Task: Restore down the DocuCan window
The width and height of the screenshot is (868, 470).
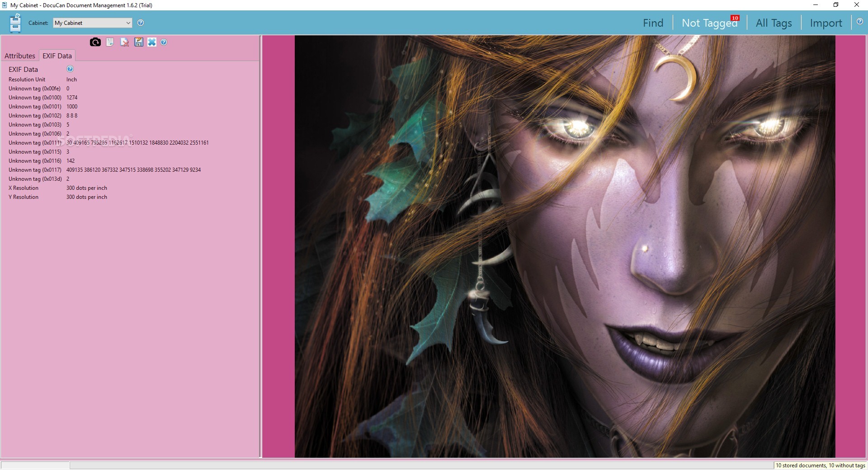Action: point(836,5)
